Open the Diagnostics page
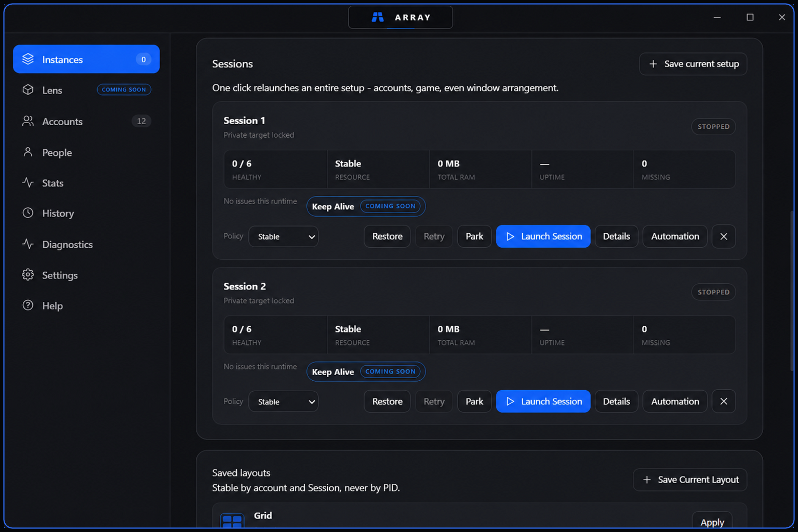Viewport: 798px width, 532px height. [x=86, y=244]
